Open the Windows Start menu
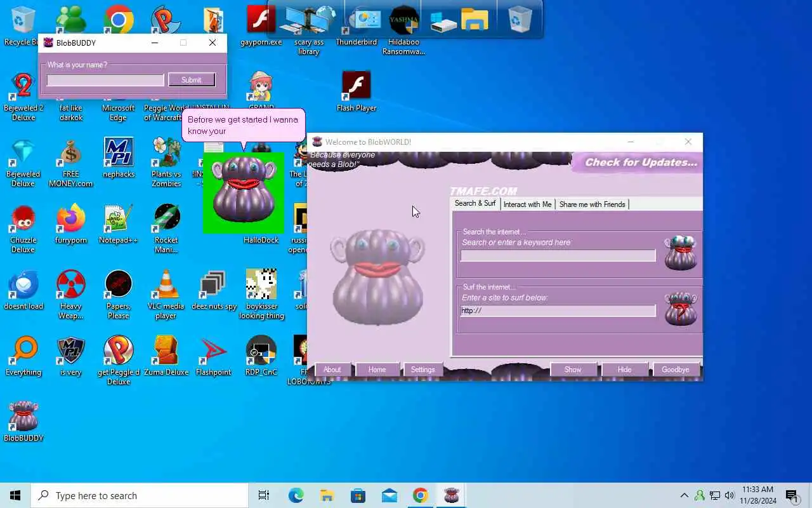812x508 pixels. point(15,495)
